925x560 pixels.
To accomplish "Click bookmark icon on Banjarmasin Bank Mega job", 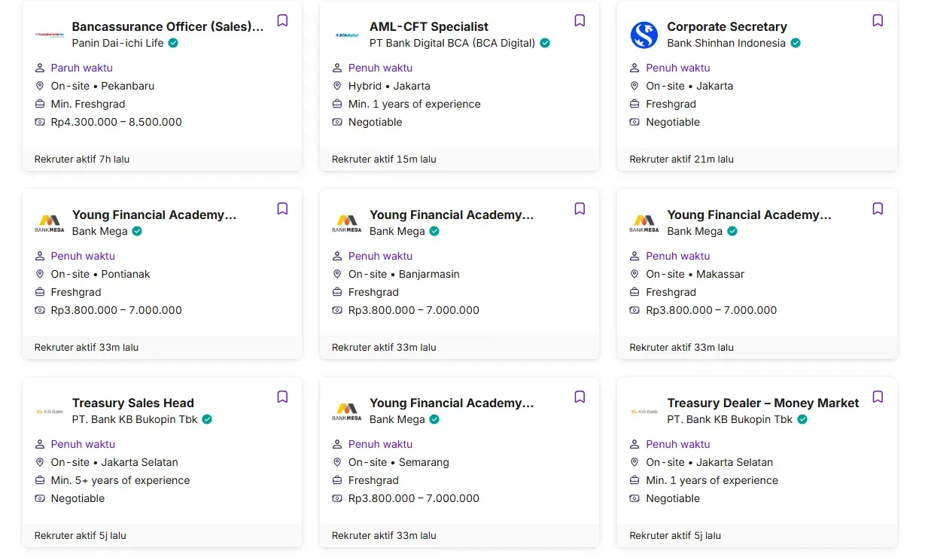I will pos(580,208).
